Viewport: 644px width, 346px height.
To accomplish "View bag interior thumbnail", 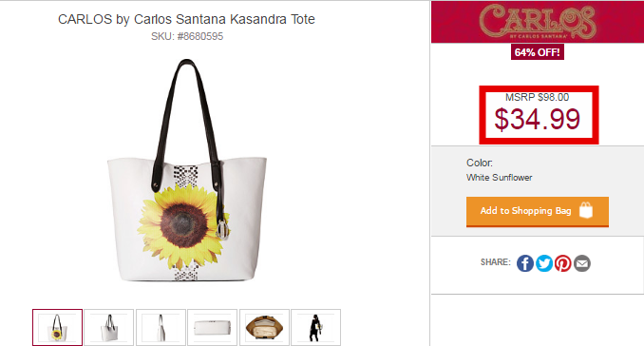I will pos(264,327).
